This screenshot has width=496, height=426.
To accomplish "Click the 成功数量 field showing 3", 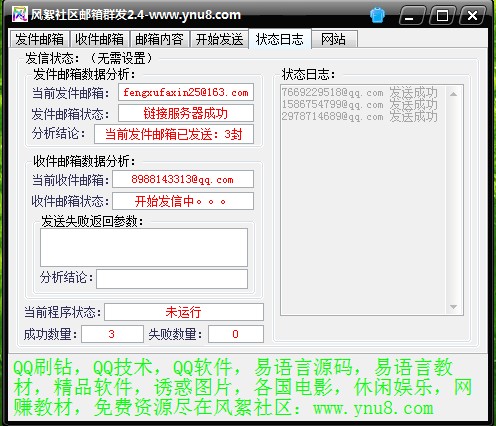I will [112, 334].
